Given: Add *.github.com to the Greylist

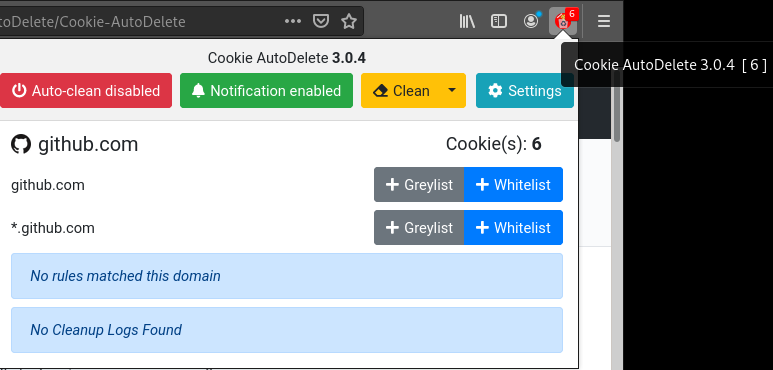Looking at the screenshot, I should coord(419,228).
